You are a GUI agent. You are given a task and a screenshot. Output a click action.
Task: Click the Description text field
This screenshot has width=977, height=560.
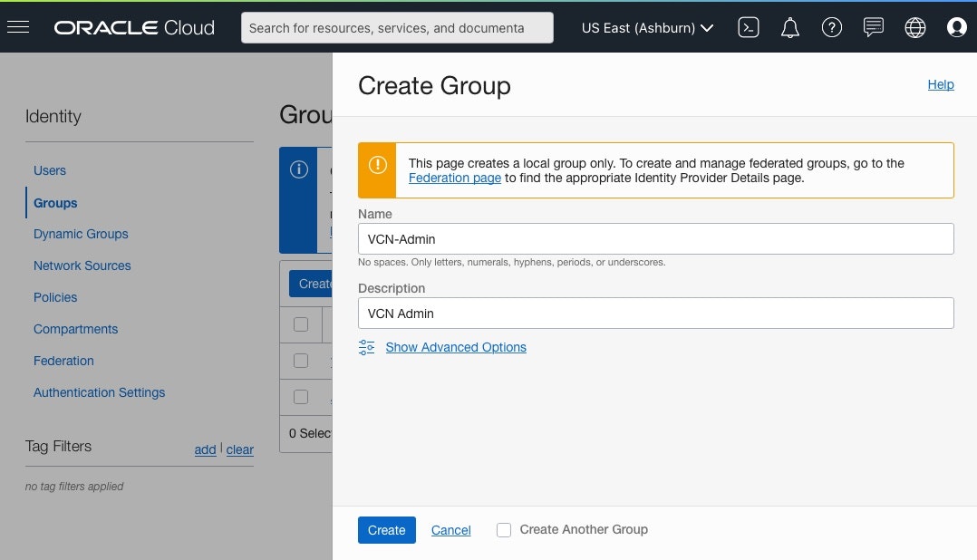(655, 313)
